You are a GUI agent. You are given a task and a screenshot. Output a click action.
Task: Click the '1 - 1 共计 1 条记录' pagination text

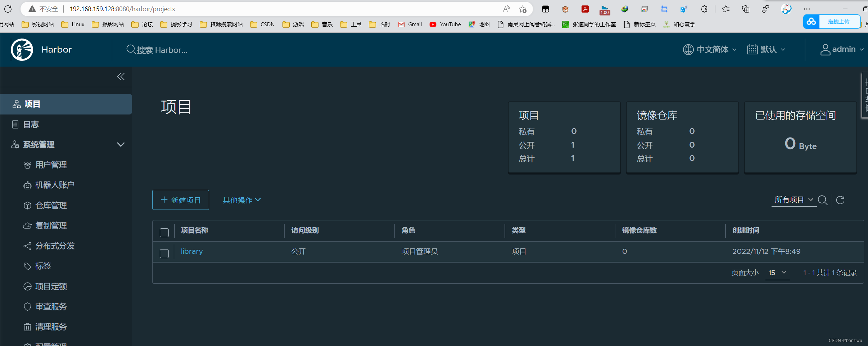[830, 273]
